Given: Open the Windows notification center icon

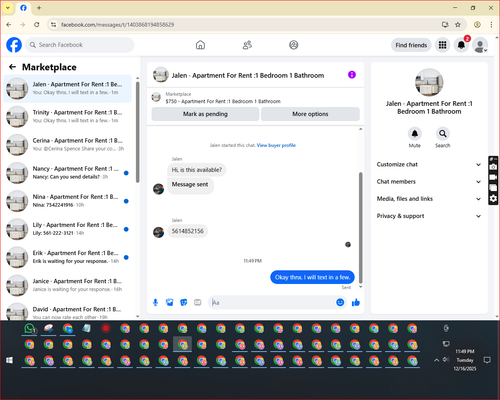Looking at the screenshot, I should 487,360.
